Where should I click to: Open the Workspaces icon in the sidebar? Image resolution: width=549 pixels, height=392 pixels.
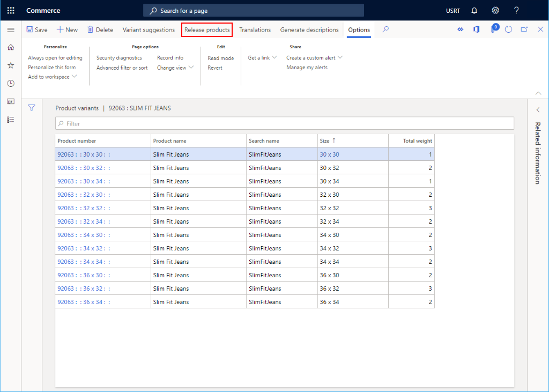coord(11,101)
